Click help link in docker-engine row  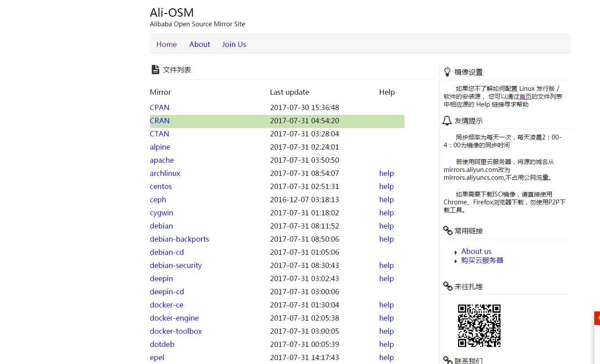[x=386, y=318]
